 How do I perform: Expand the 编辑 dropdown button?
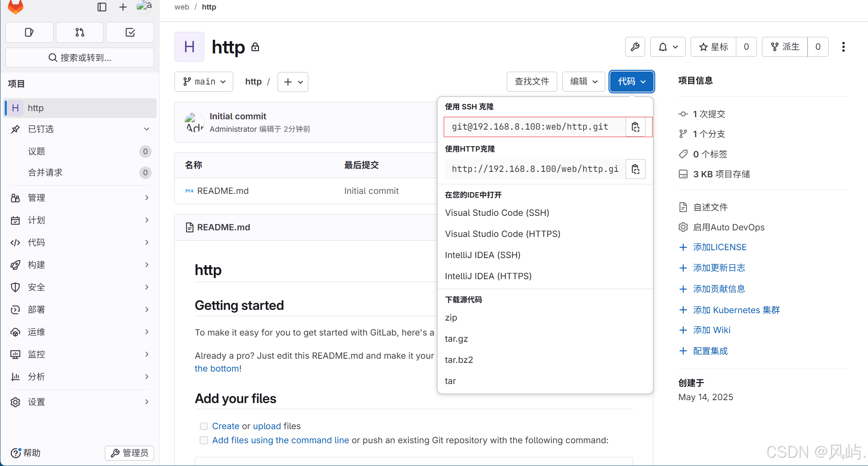[x=583, y=82]
